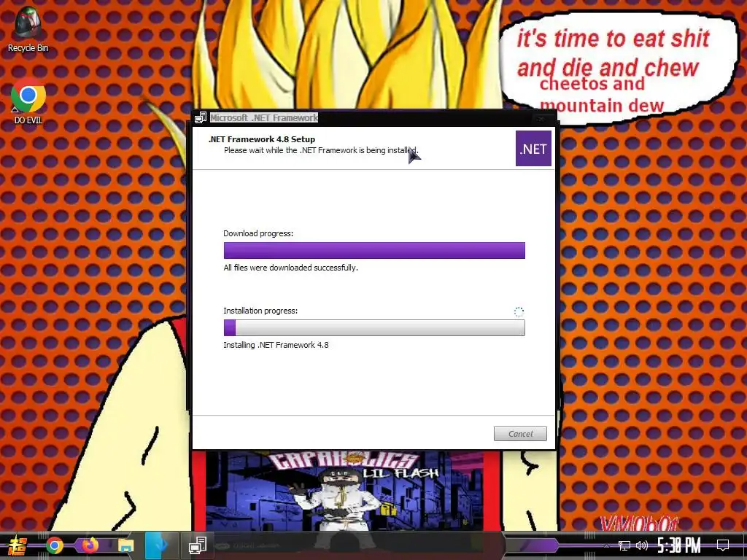The height and width of the screenshot is (560, 747).
Task: Click the 'Microsoft .NET Framework' window title
Action: pyautogui.click(x=264, y=117)
